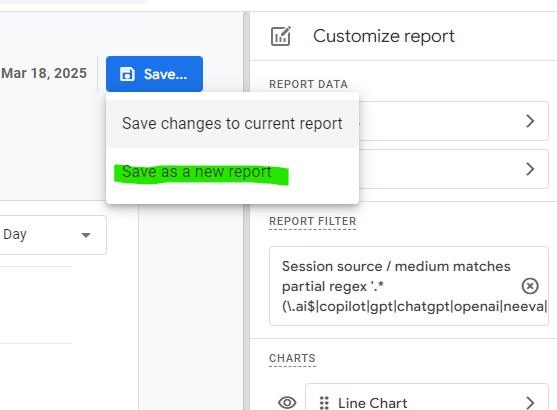Open the Mar 18, 2025 date range
The width and height of the screenshot is (557, 410).
tap(44, 73)
